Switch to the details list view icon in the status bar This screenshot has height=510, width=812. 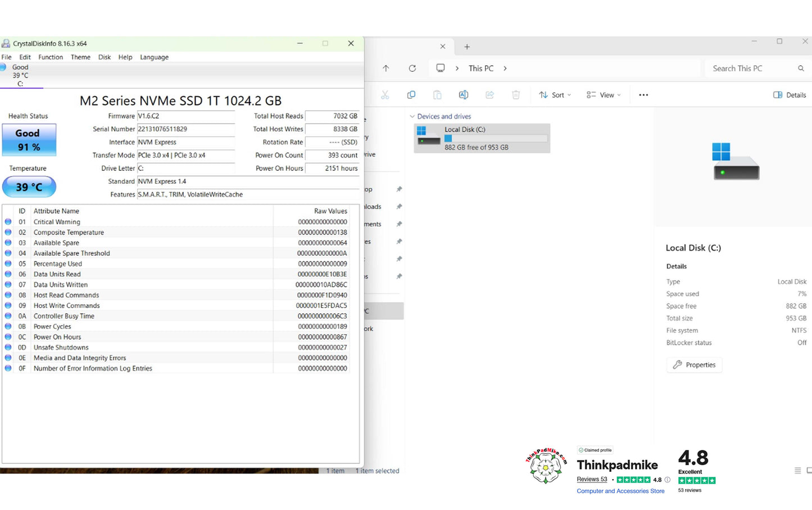coord(797,471)
